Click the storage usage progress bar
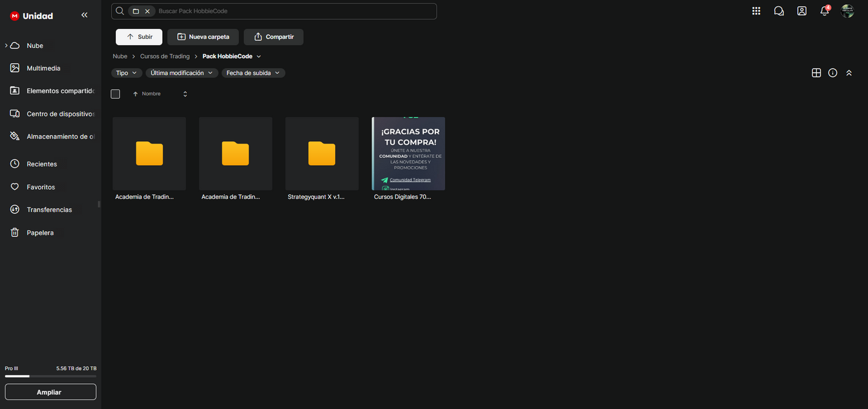This screenshot has height=409, width=868. [x=50, y=377]
